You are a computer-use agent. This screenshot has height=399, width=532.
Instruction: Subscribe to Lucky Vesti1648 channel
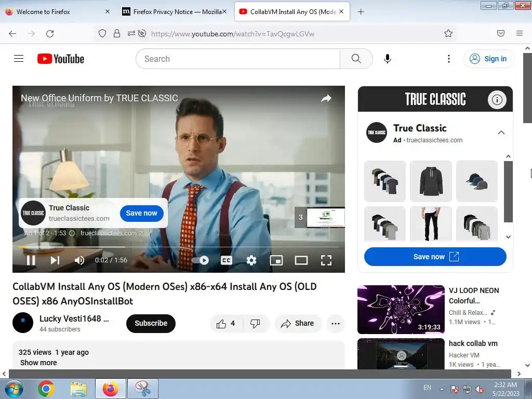click(x=151, y=323)
